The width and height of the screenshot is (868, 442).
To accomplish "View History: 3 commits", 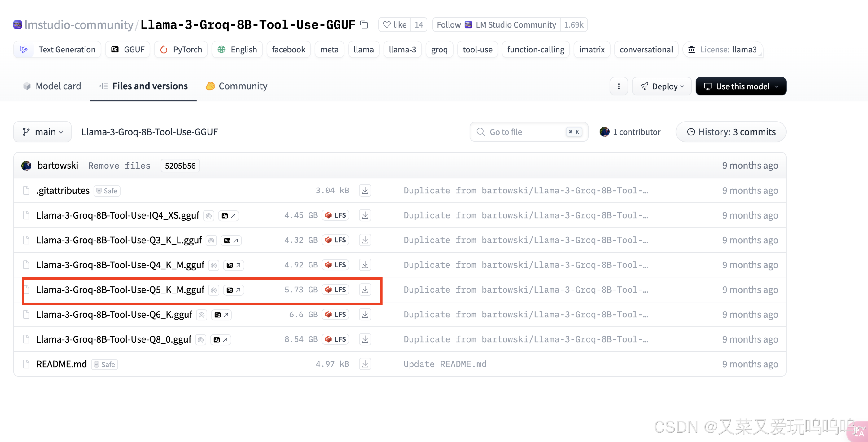I will tap(731, 132).
